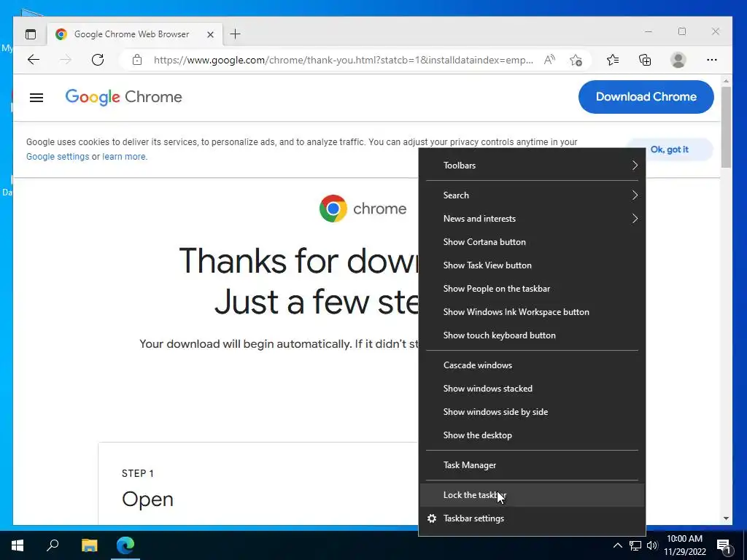Toggle Show Task View button
Image resolution: width=747 pixels, height=560 pixels.
(x=532, y=265)
